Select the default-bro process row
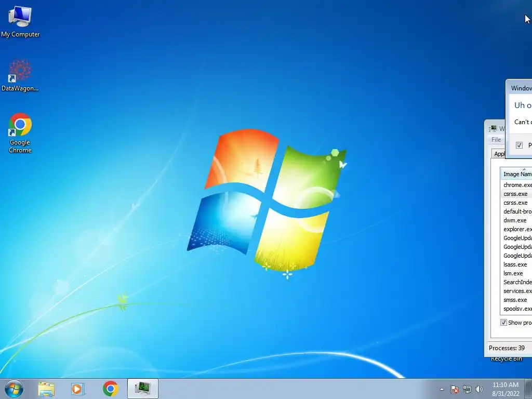 (x=516, y=211)
